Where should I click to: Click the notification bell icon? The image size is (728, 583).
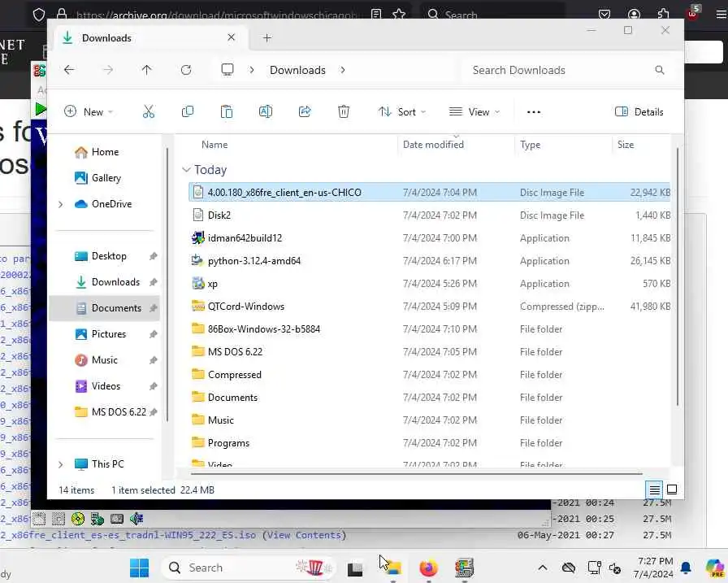coord(686,568)
